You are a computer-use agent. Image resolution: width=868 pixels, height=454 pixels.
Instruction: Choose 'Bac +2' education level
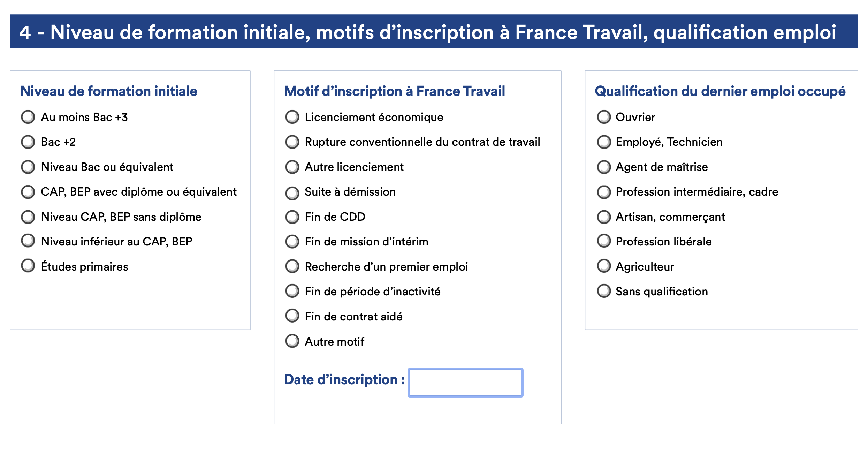pyautogui.click(x=28, y=142)
